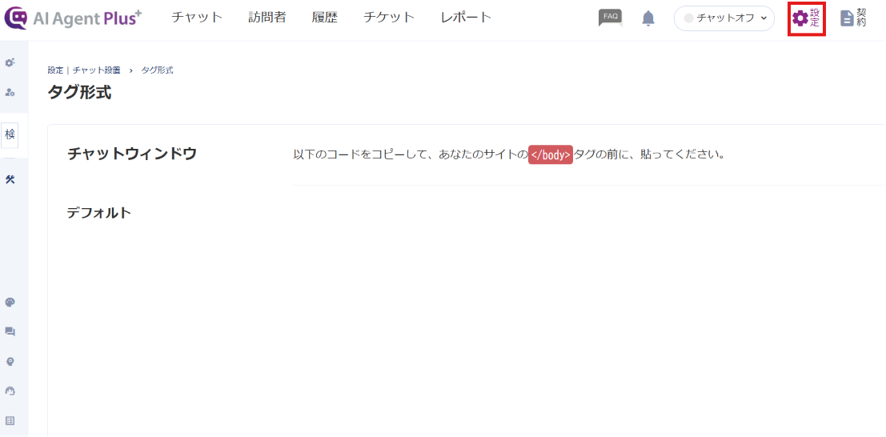The width and height of the screenshot is (886, 437).
Task: Click the sidebar chat bubbles icon
Action: (x=10, y=332)
